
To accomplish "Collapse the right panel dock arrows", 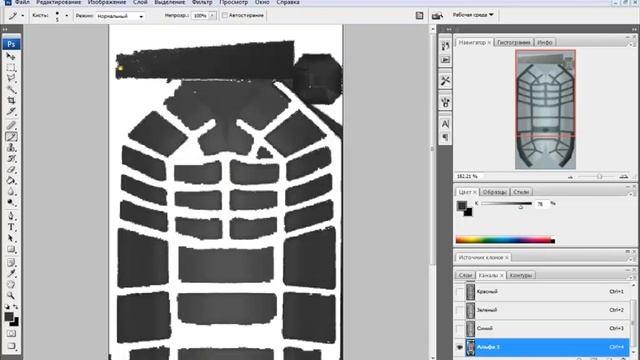I will pos(634,29).
